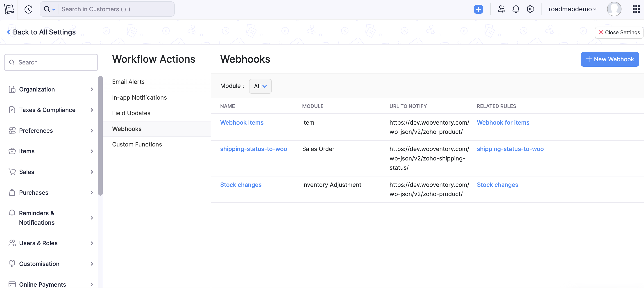The image size is (644, 288).
Task: Open the Stock changes webhook name link
Action: pos(240,185)
